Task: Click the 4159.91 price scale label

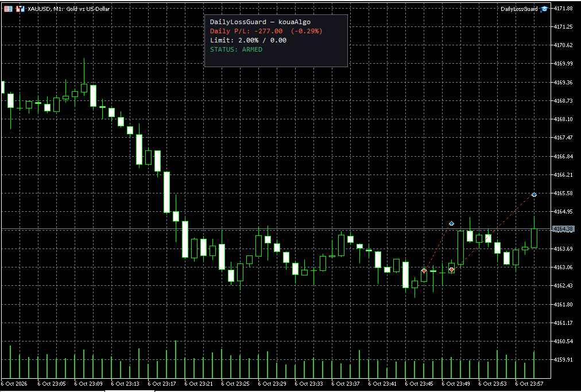Action: (563, 359)
